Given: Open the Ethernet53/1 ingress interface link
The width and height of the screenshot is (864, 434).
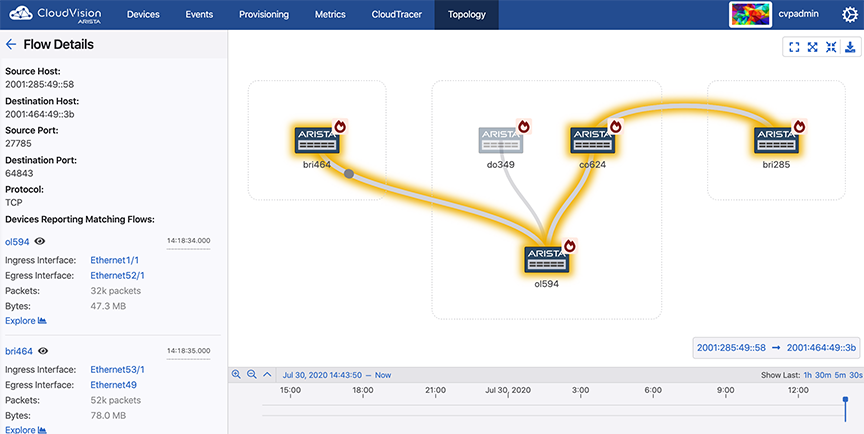Looking at the screenshot, I should [x=117, y=370].
